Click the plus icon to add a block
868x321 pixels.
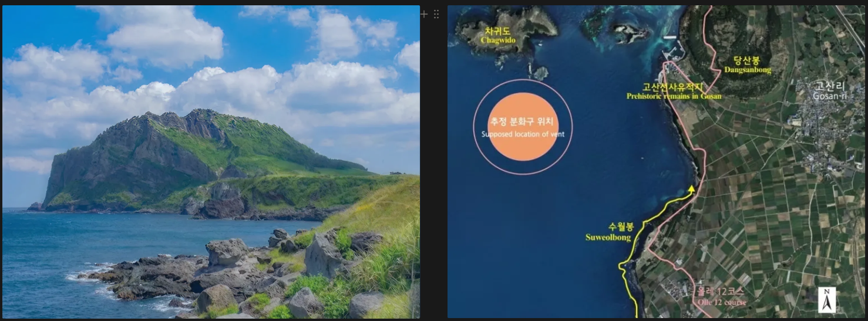pos(424,15)
